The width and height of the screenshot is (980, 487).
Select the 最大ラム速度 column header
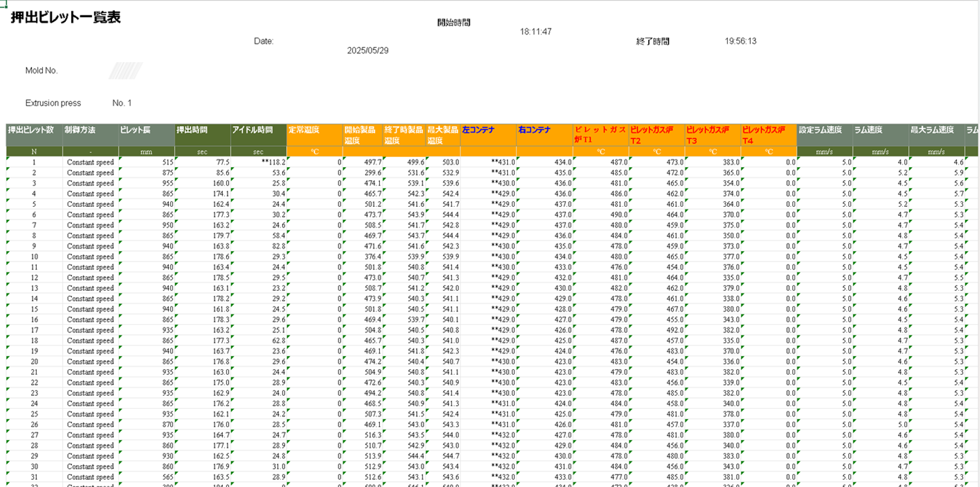[x=936, y=134]
